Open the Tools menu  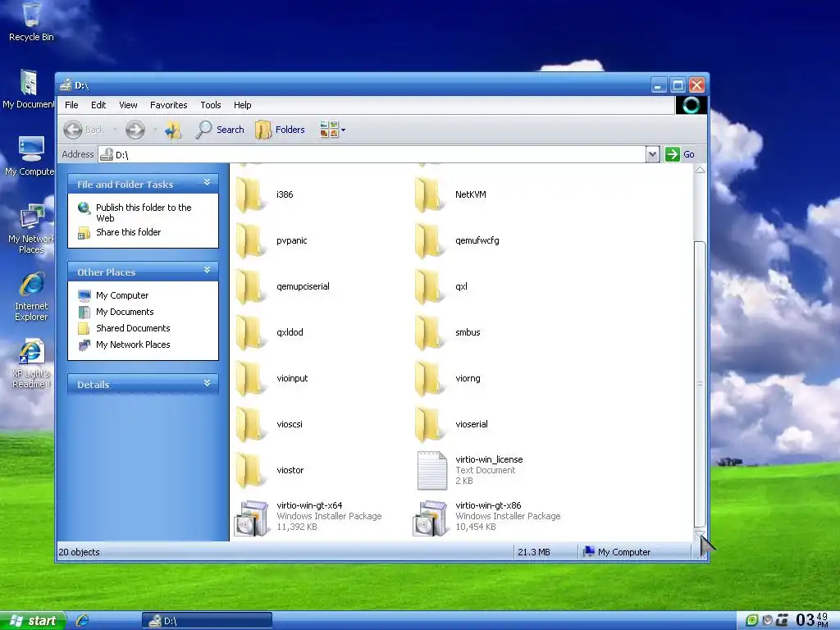tap(211, 105)
